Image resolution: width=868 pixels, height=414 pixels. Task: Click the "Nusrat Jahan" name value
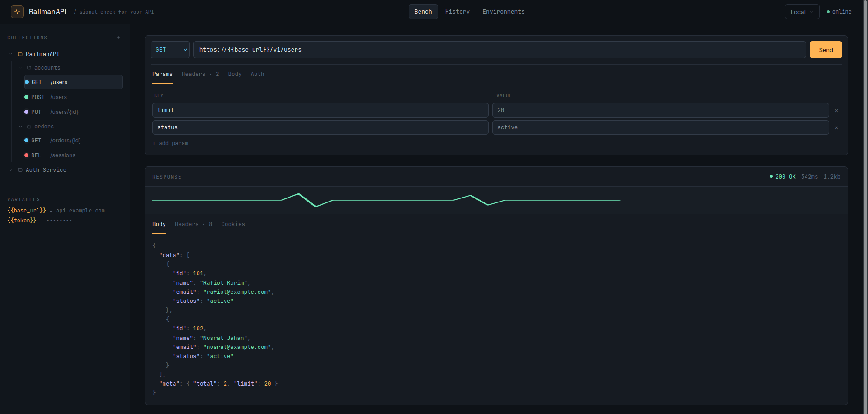tap(224, 338)
